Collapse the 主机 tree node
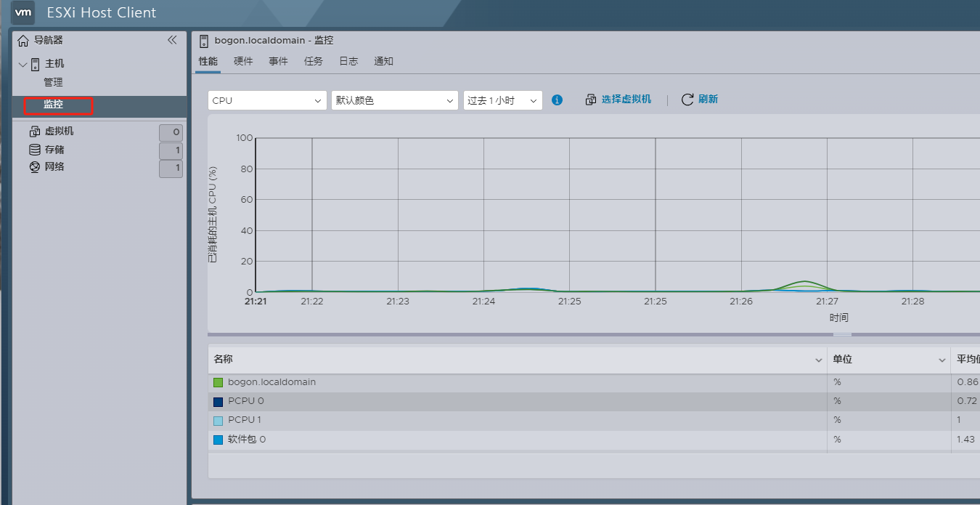980x505 pixels. tap(23, 64)
